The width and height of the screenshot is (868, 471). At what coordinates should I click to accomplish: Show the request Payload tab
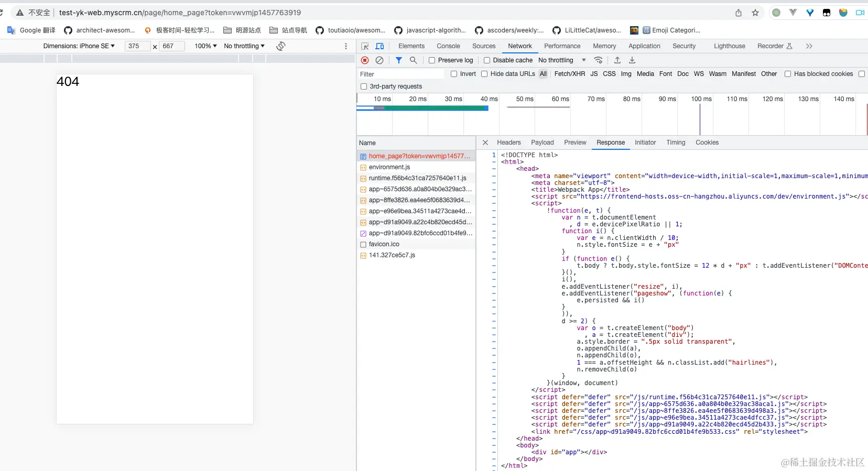click(x=542, y=143)
